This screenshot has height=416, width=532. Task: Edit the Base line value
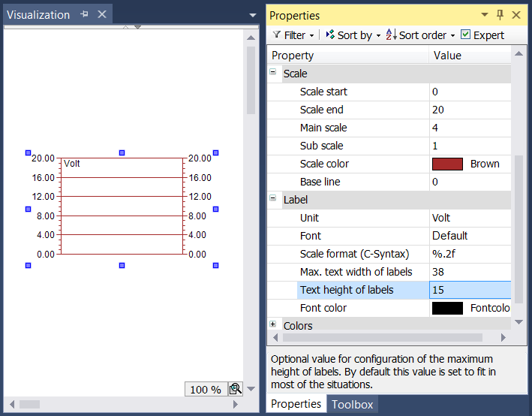[x=470, y=182]
